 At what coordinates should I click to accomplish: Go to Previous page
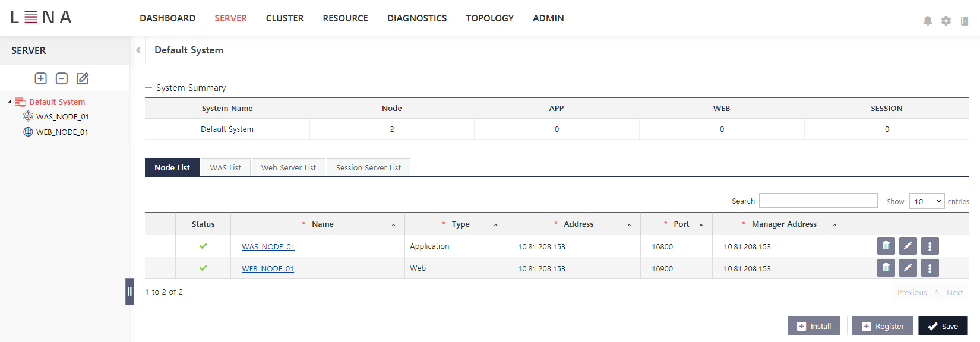[x=912, y=292]
